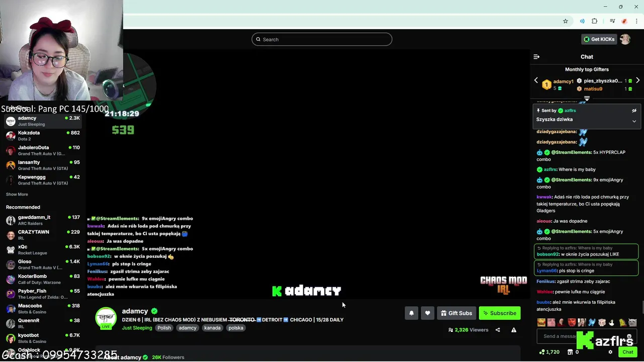Select the Polish language tag
Image resolution: width=644 pixels, height=362 pixels.
click(x=164, y=328)
